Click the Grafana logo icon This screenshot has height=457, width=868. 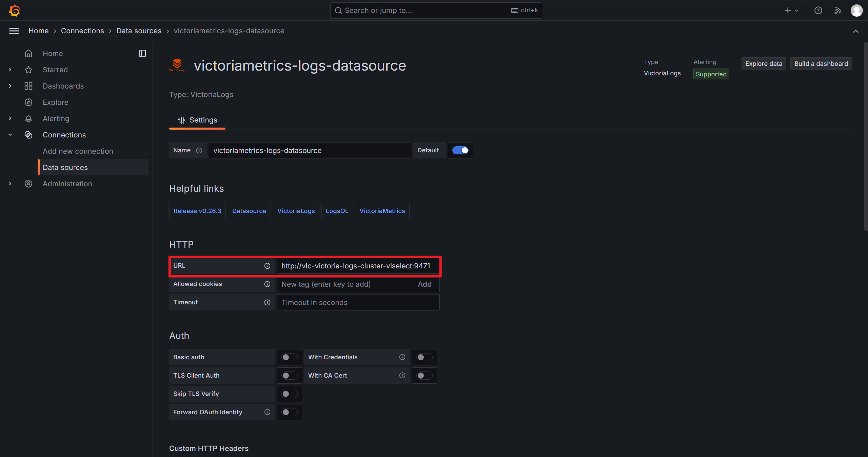coord(14,11)
